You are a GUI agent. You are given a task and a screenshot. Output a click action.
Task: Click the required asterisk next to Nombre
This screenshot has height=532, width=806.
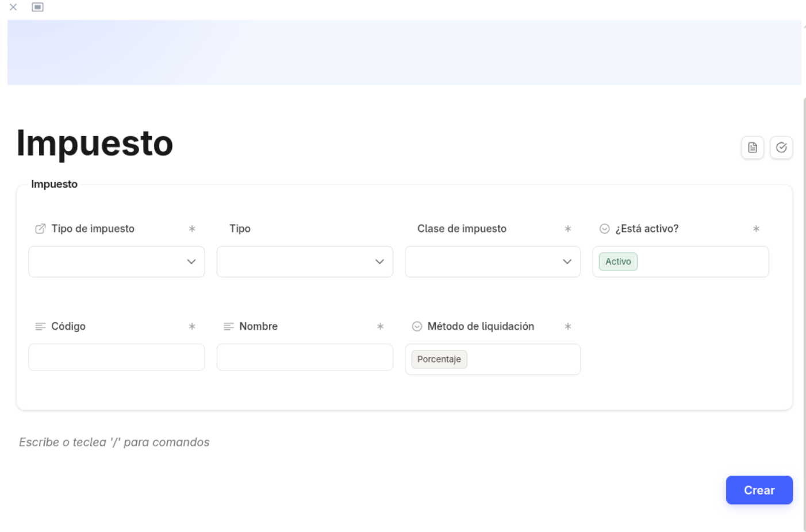click(380, 326)
